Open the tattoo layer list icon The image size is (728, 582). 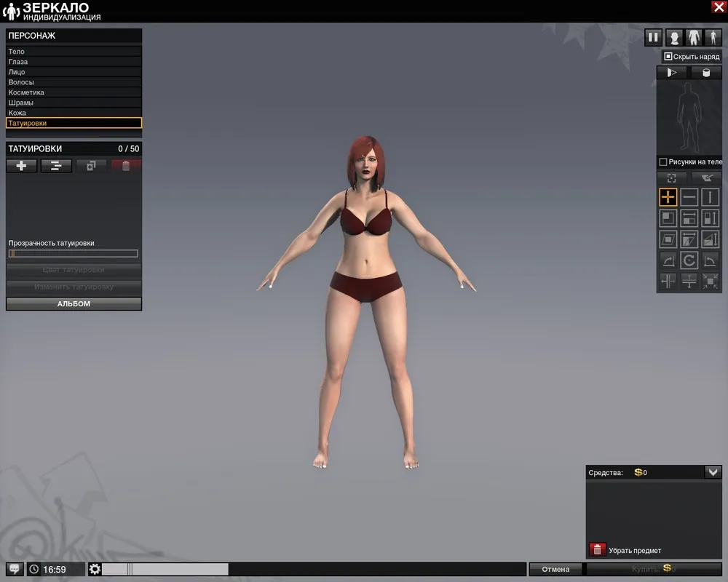click(x=56, y=166)
